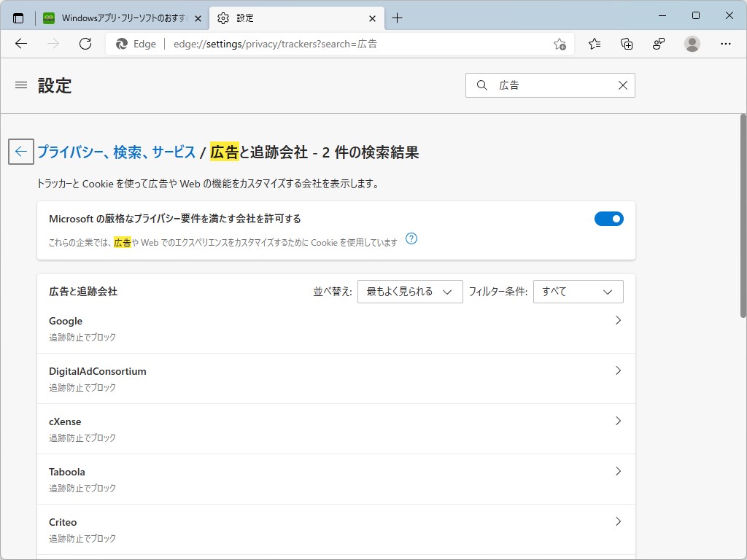Open the フィルター条件 filter dropdown
This screenshot has width=747, height=560.
pyautogui.click(x=578, y=291)
